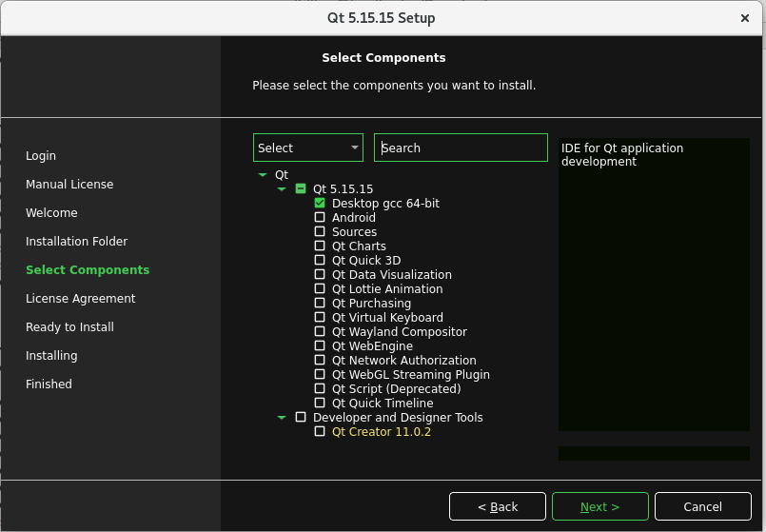Viewport: 766px width, 532px height.
Task: Select the Qt 5.15.15 tree label
Action: click(343, 189)
